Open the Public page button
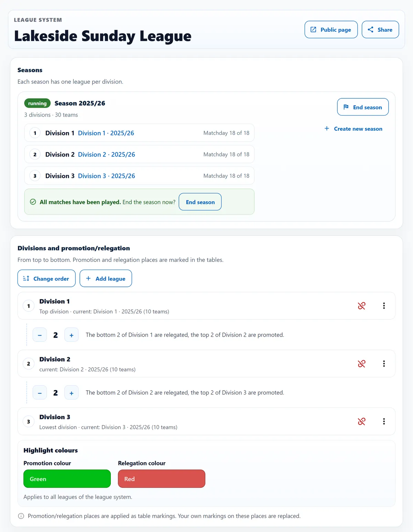Screen dimensions: 413x532 coord(331,30)
